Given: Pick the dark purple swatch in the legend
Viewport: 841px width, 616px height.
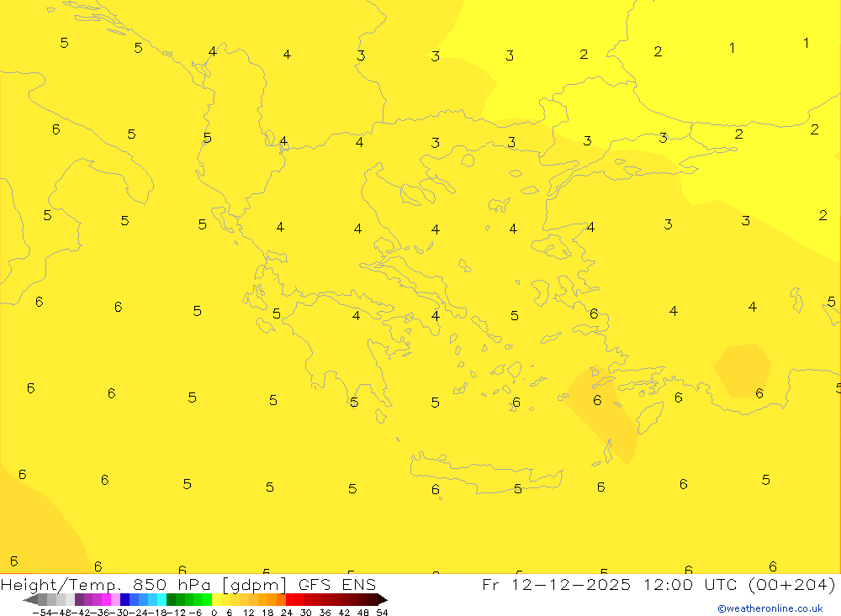Looking at the screenshot, I should (79, 600).
